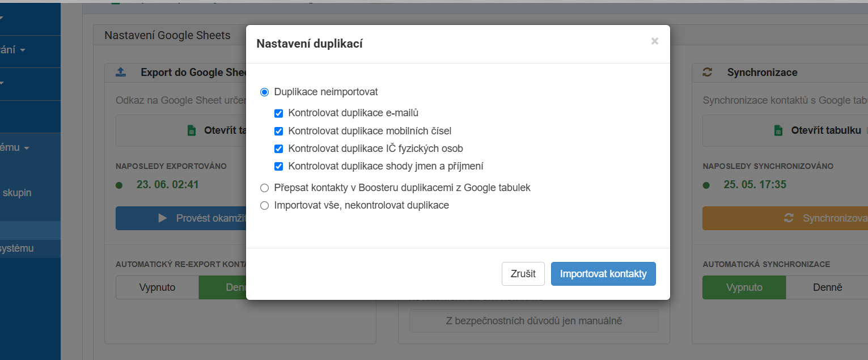Click Importovat kontakty button
Image resolution: width=868 pixels, height=360 pixels.
click(603, 274)
